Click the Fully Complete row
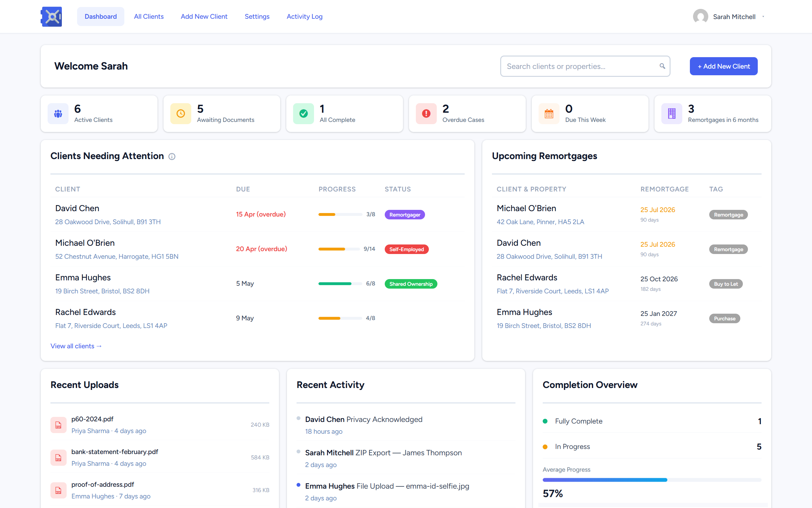The image size is (812, 508). (x=652, y=421)
